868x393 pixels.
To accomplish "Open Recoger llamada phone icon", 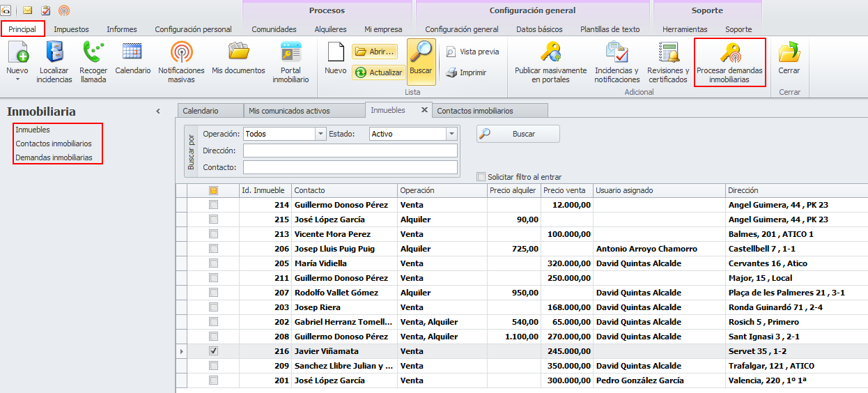I will tap(93, 53).
